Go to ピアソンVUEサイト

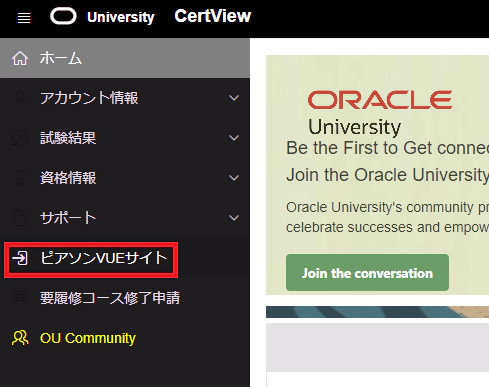(125, 258)
